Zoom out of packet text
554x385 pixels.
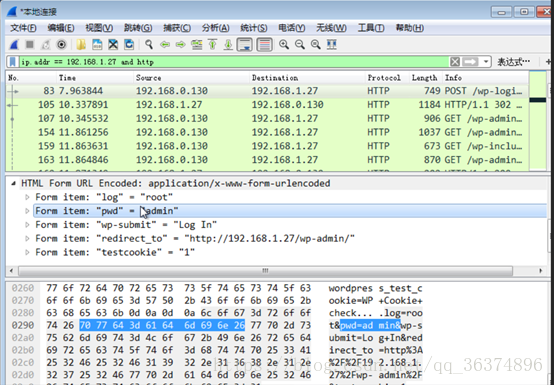click(300, 45)
